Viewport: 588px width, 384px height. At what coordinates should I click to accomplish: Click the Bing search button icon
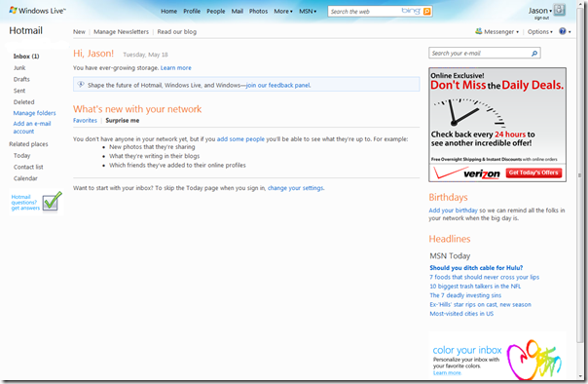(426, 12)
